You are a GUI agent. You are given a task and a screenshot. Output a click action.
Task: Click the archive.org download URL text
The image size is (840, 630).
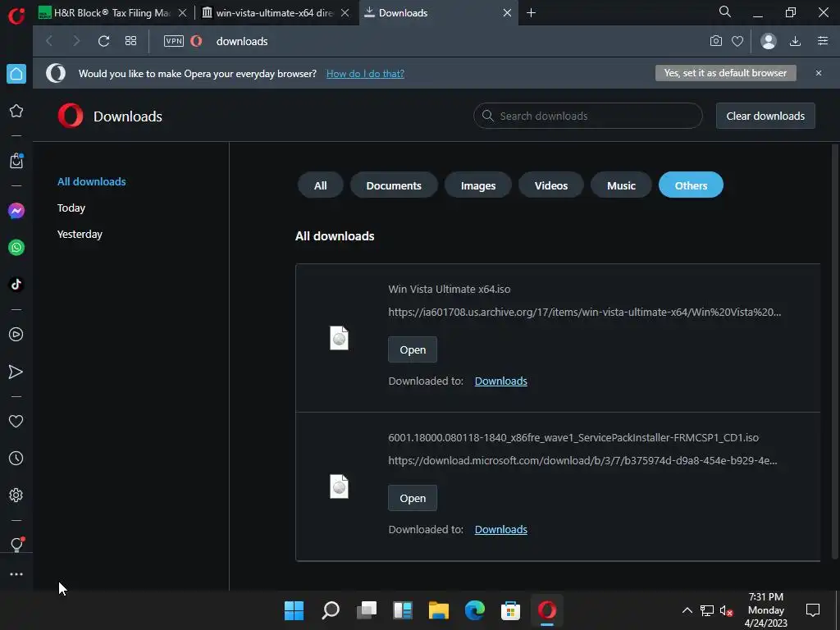(x=584, y=312)
